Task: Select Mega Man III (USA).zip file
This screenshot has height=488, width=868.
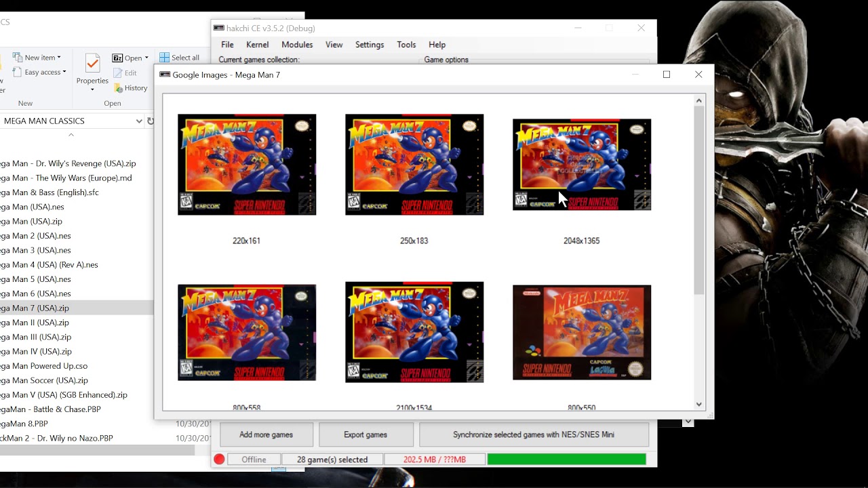Action: pos(35,337)
